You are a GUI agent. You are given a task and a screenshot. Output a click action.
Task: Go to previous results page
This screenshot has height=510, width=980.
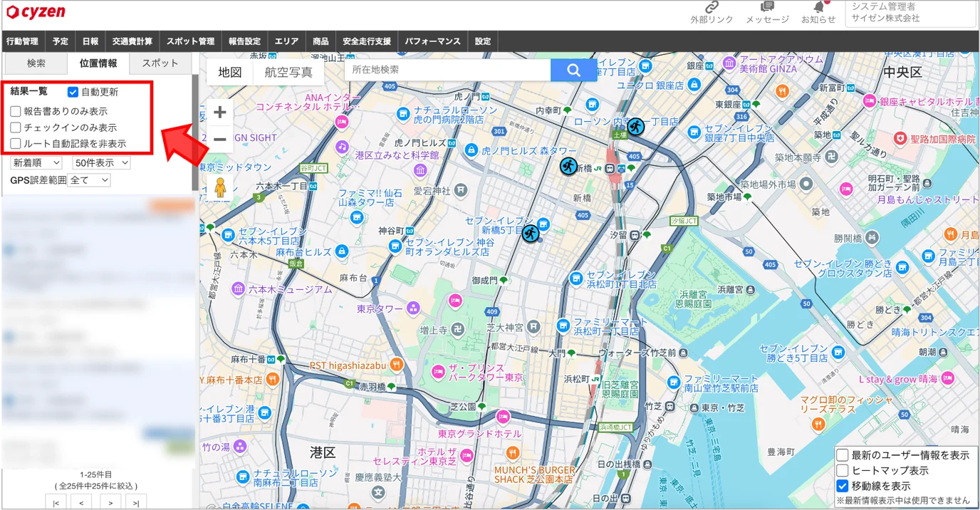pos(82,502)
